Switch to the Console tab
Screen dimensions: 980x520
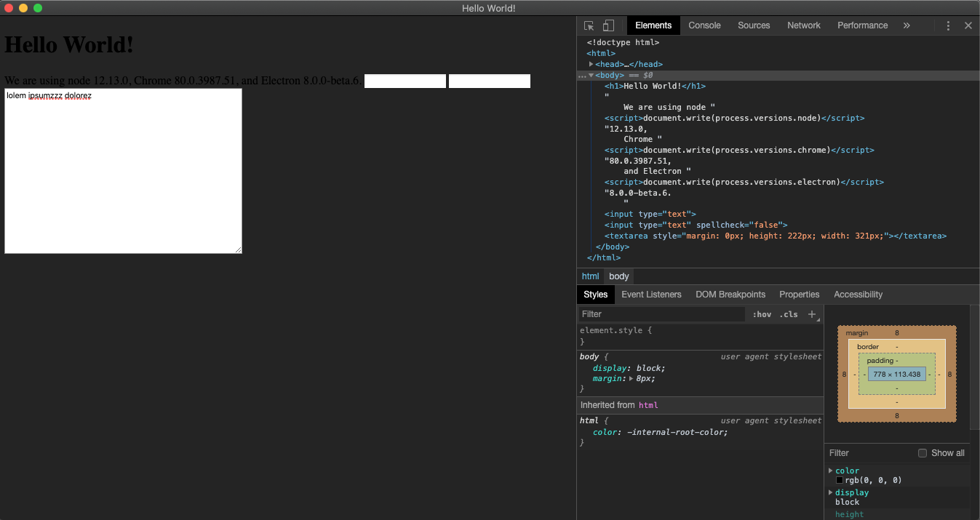point(704,25)
